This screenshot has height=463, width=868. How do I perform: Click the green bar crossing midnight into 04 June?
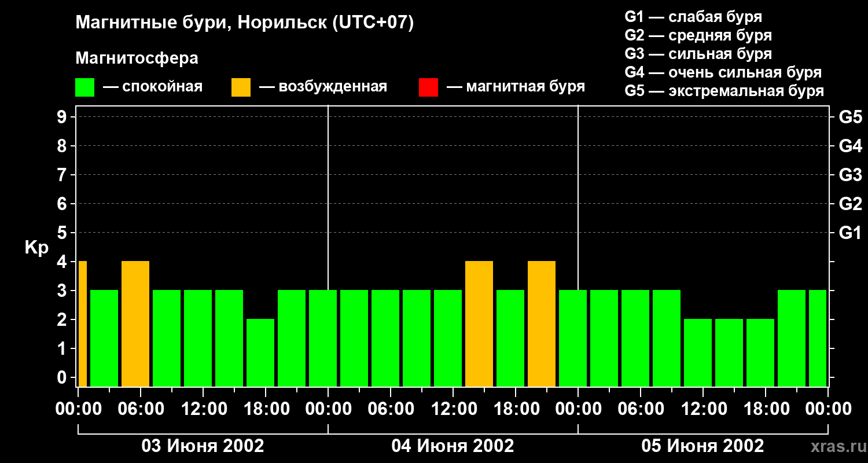[323, 338]
